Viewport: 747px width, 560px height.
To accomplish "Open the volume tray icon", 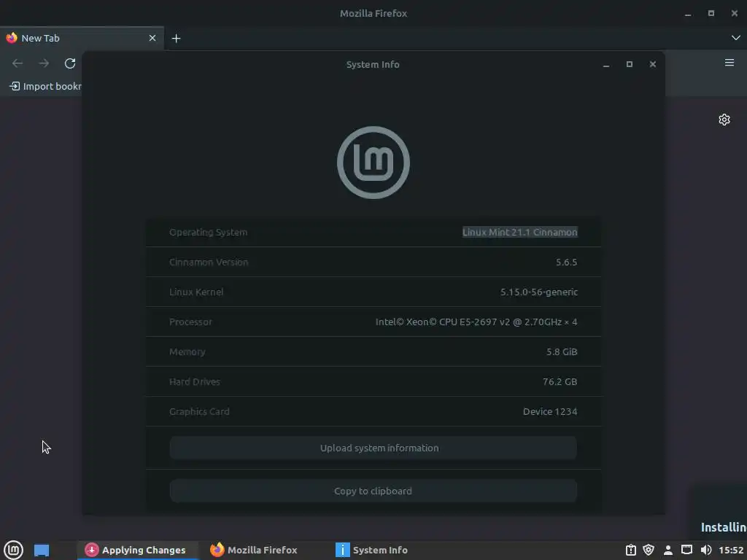I will (x=706, y=550).
